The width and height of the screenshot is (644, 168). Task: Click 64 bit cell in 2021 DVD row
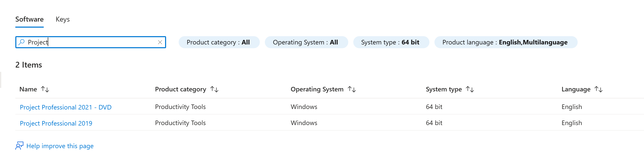pos(434,107)
